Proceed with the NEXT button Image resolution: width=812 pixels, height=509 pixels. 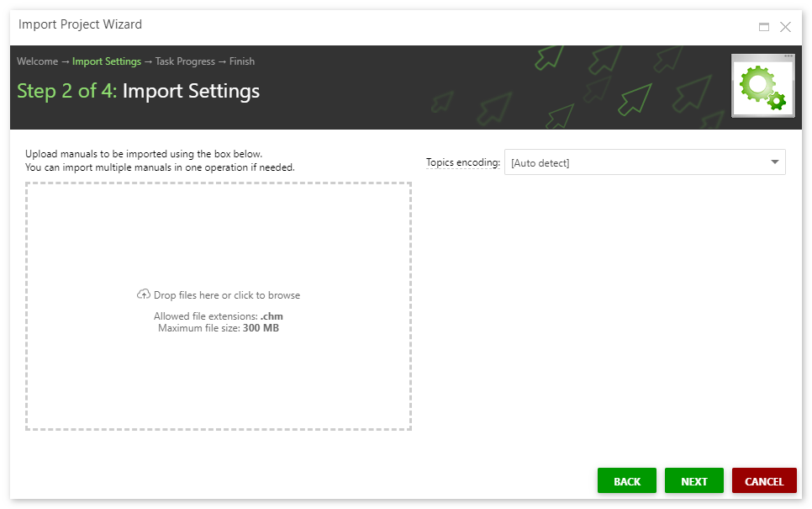(694, 481)
